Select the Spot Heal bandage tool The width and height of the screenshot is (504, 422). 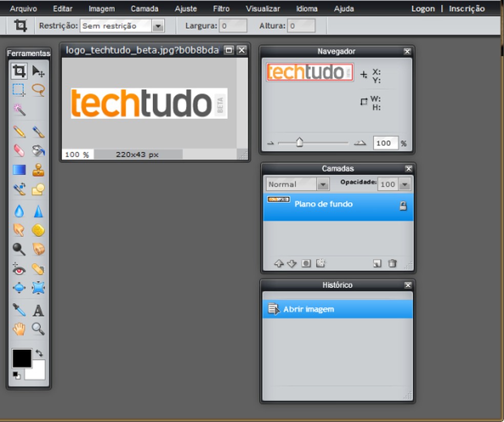click(38, 269)
